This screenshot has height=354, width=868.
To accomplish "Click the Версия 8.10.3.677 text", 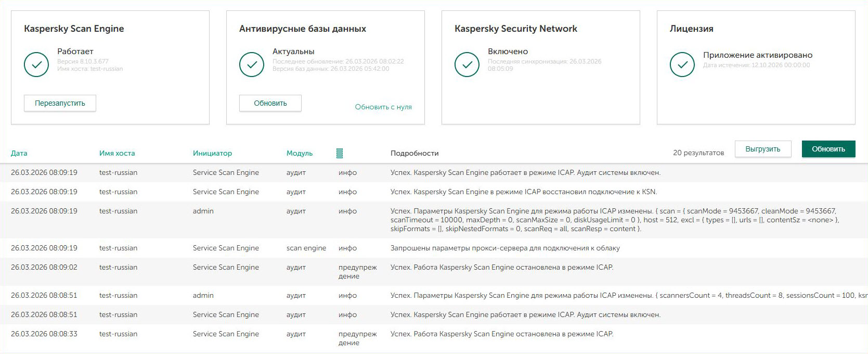I will tap(83, 61).
